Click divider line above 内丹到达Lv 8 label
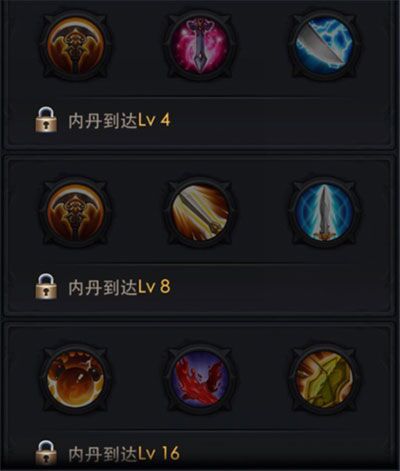Viewport: 400px width, 471px height. (200, 264)
